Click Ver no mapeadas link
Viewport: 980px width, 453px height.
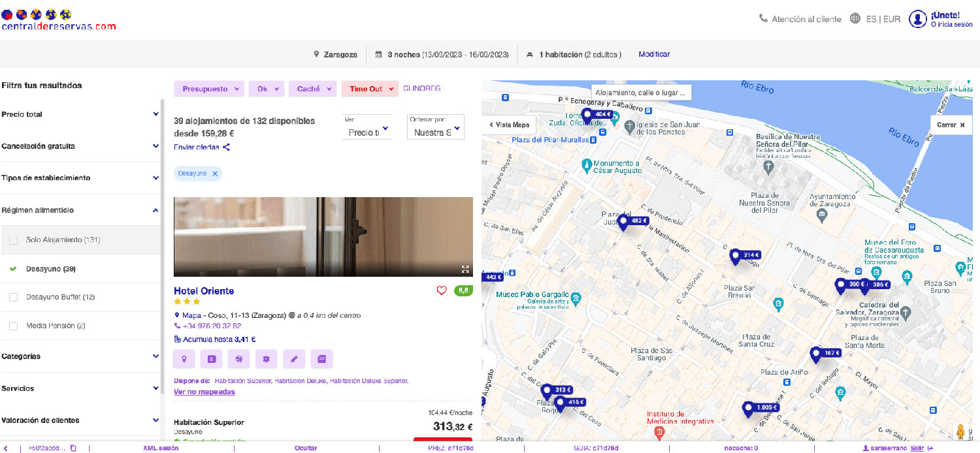[x=204, y=392]
